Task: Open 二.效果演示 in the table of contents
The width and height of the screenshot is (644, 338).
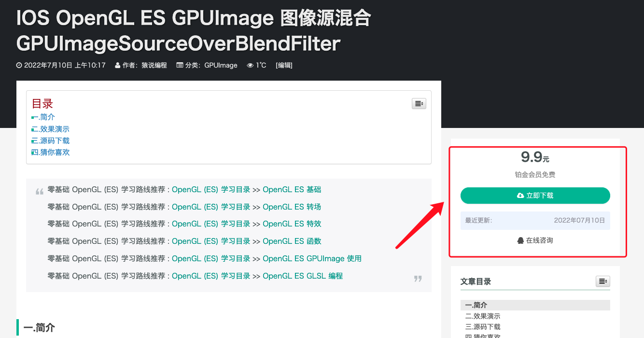Action: [50, 128]
